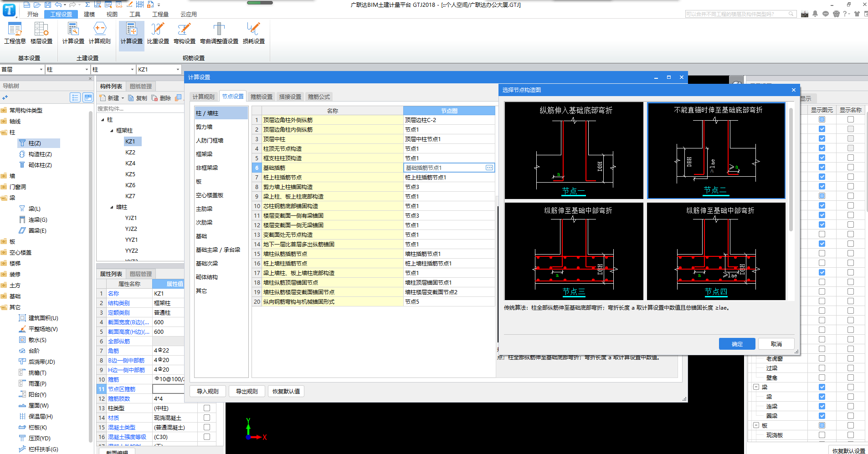Viewport: 868px width, 454px height.
Task: Toggle checkbox beside 材质 property row
Action: (207, 418)
